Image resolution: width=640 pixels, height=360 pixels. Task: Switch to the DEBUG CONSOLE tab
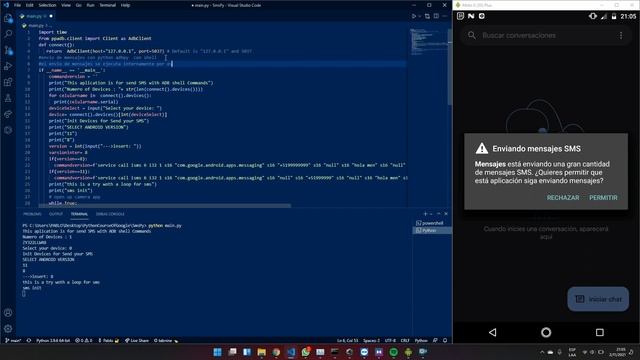click(x=110, y=214)
